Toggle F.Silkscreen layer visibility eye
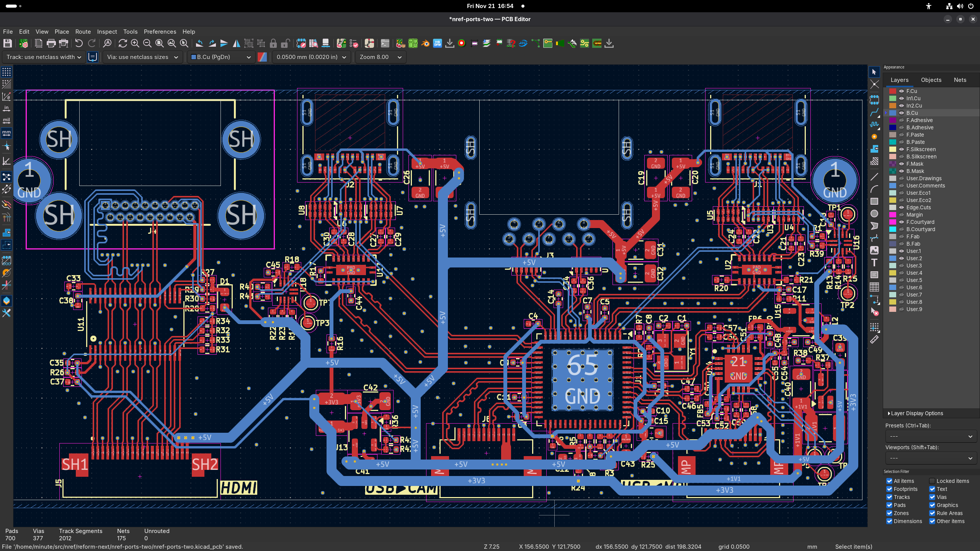 click(x=902, y=149)
